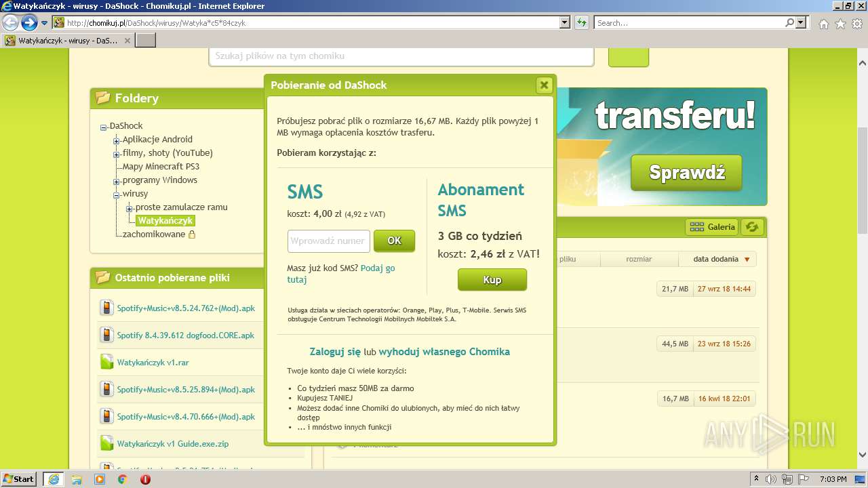868x488 pixels.
Task: Open Watykańczyk v1 Guide.exe.zip link
Action: [x=173, y=444]
